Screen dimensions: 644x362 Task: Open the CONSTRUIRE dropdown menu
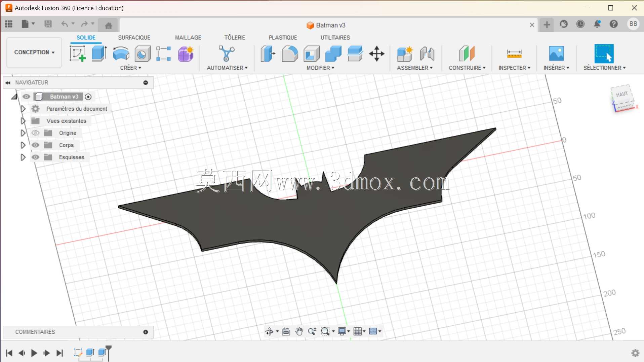(467, 68)
